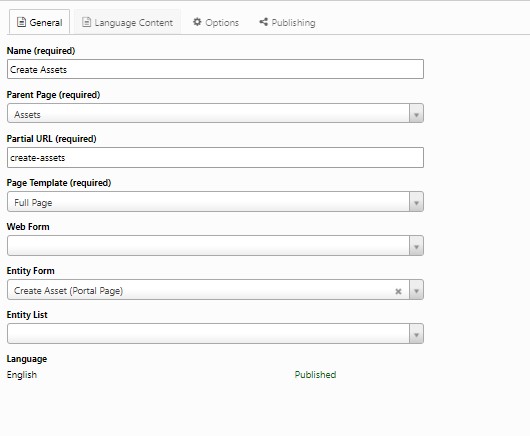The image size is (530, 436).
Task: Click the Partial URL field create-assets
Action: point(215,158)
